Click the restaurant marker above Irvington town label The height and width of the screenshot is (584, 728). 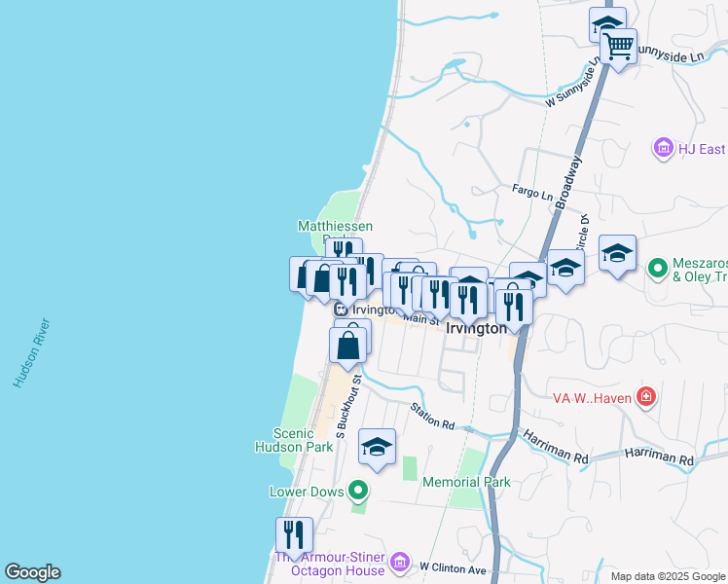point(468,302)
